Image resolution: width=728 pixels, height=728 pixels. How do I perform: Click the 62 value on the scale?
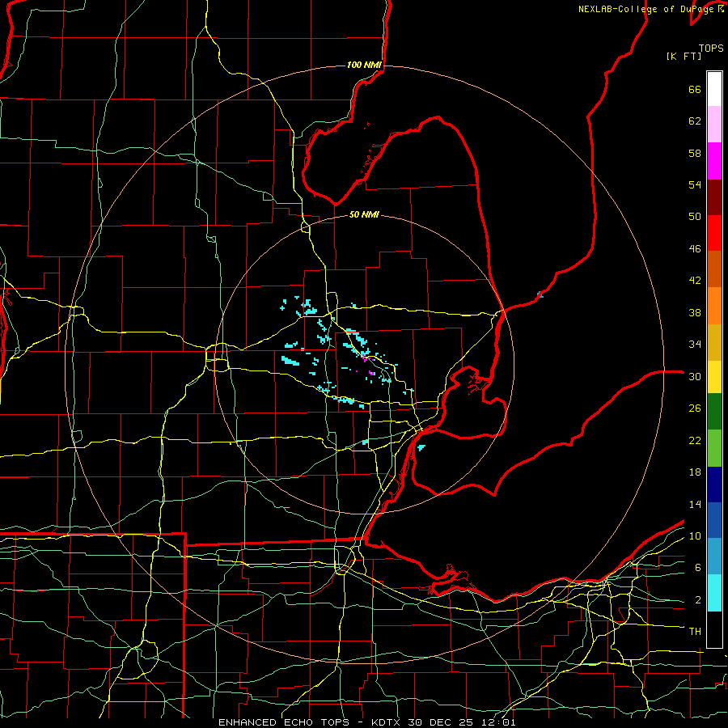695,121
